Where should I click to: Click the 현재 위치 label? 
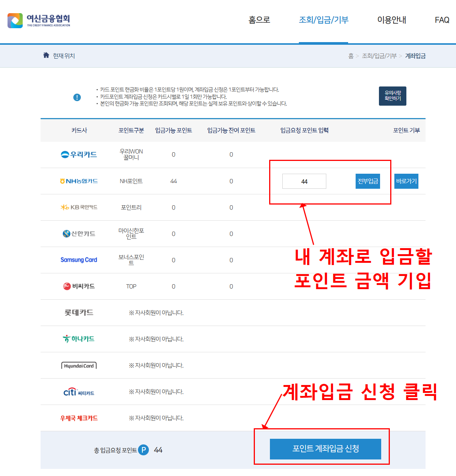[x=64, y=56]
